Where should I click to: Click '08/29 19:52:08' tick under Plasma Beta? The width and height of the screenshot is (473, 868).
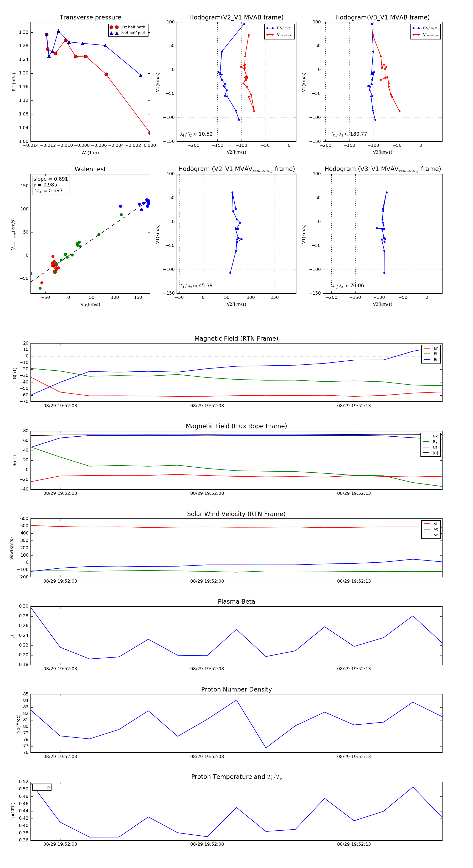click(x=207, y=669)
